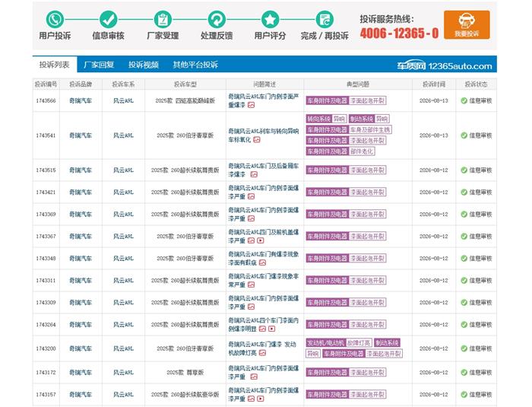Open the picture icon in complaint 1743348
The height and width of the screenshot is (407, 532).
point(262,262)
